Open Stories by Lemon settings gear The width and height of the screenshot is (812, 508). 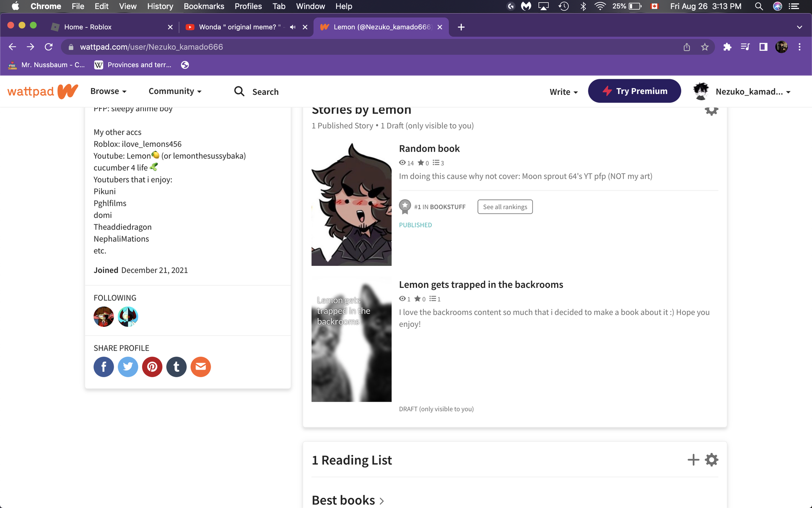pos(711,110)
